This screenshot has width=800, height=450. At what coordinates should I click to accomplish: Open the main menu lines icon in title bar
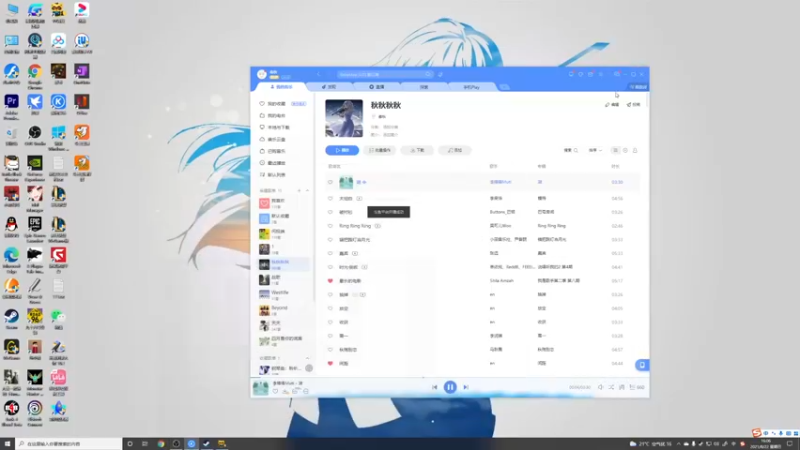click(x=601, y=74)
